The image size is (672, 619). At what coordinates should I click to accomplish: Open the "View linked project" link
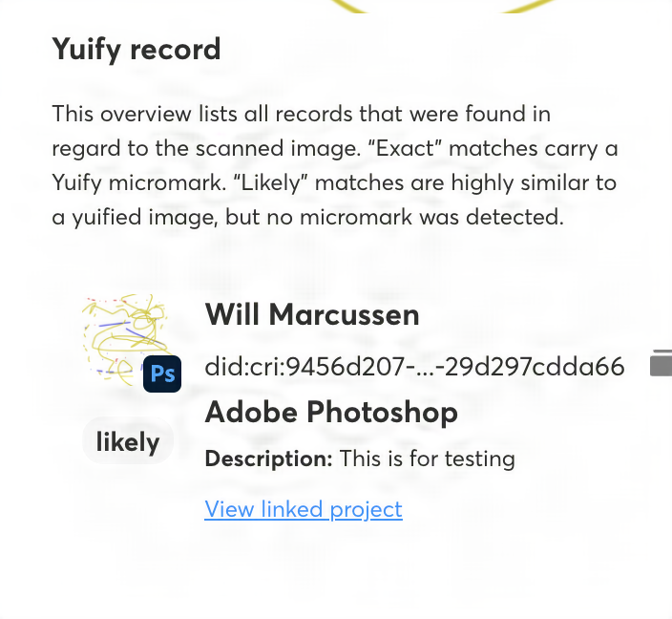304,509
